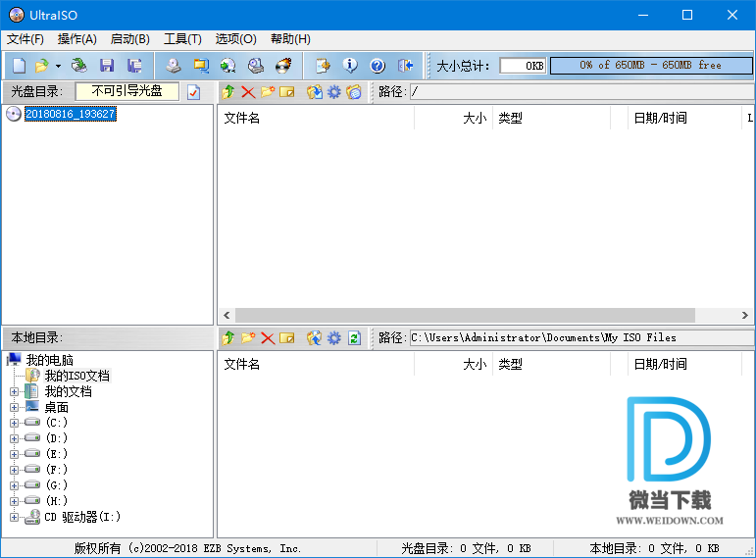Open the 启动(B) menu
Image resolution: width=756 pixels, height=558 pixels.
pos(129,39)
